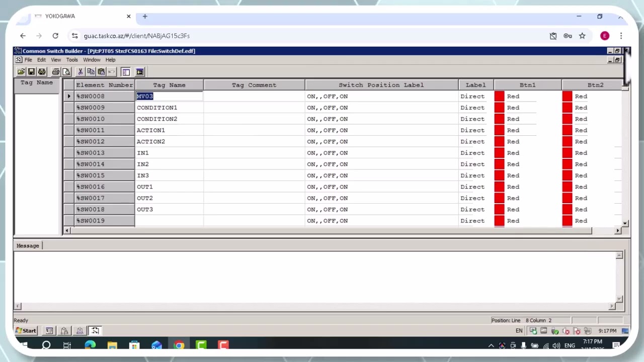Open a new browser tab
This screenshot has height=362, width=644.
(x=145, y=16)
